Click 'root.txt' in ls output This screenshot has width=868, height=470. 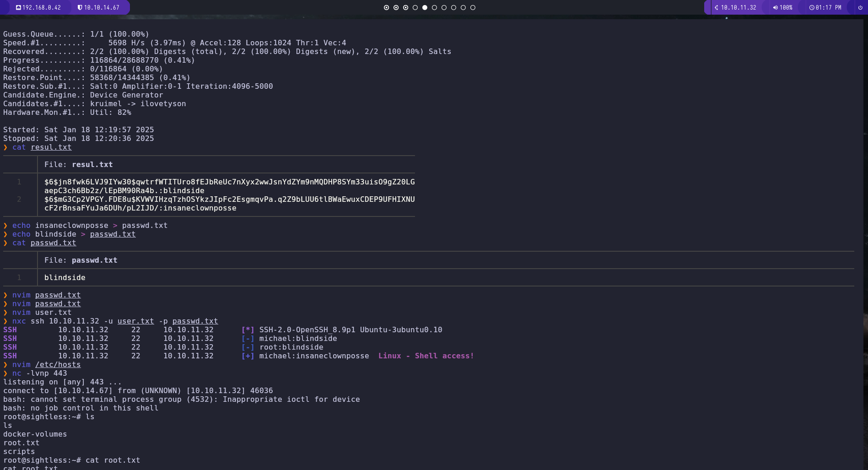point(22,443)
